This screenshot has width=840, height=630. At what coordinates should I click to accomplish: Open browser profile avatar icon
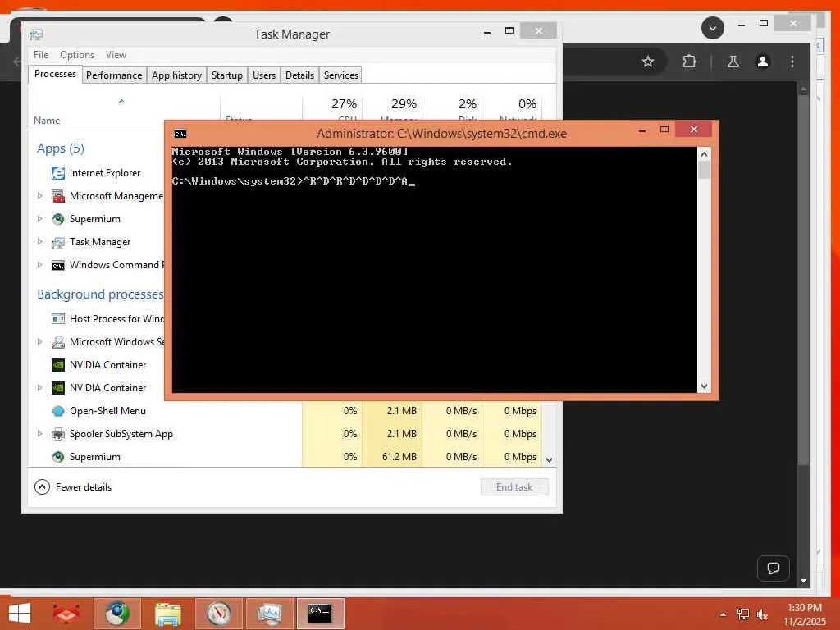point(763,62)
